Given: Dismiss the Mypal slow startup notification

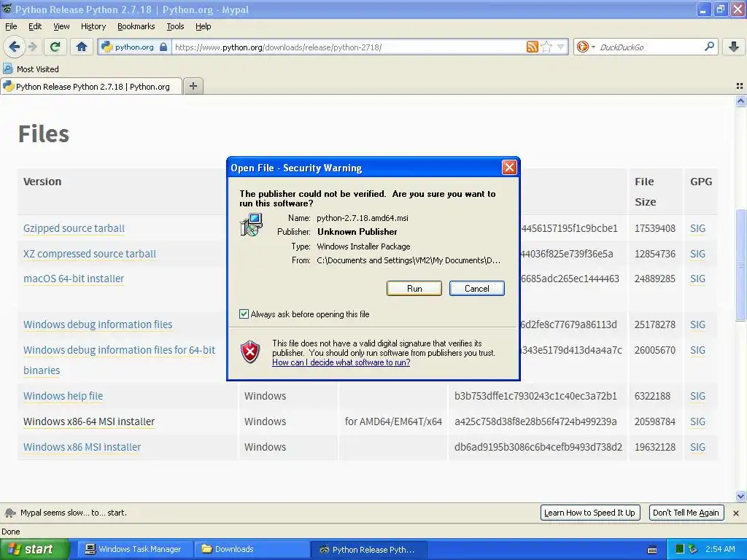Looking at the screenshot, I should pyautogui.click(x=736, y=513).
